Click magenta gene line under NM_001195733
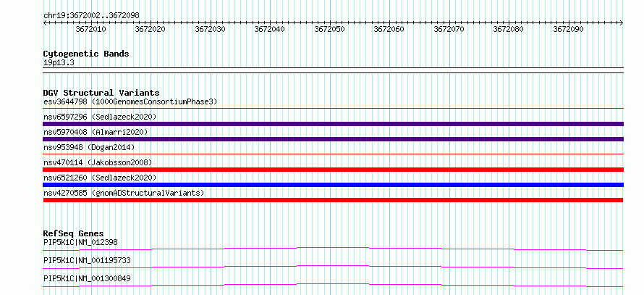 pyautogui.click(x=333, y=267)
